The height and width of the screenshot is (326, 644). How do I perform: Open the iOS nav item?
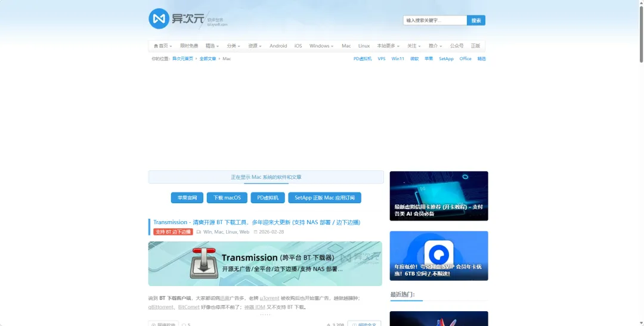coord(298,46)
